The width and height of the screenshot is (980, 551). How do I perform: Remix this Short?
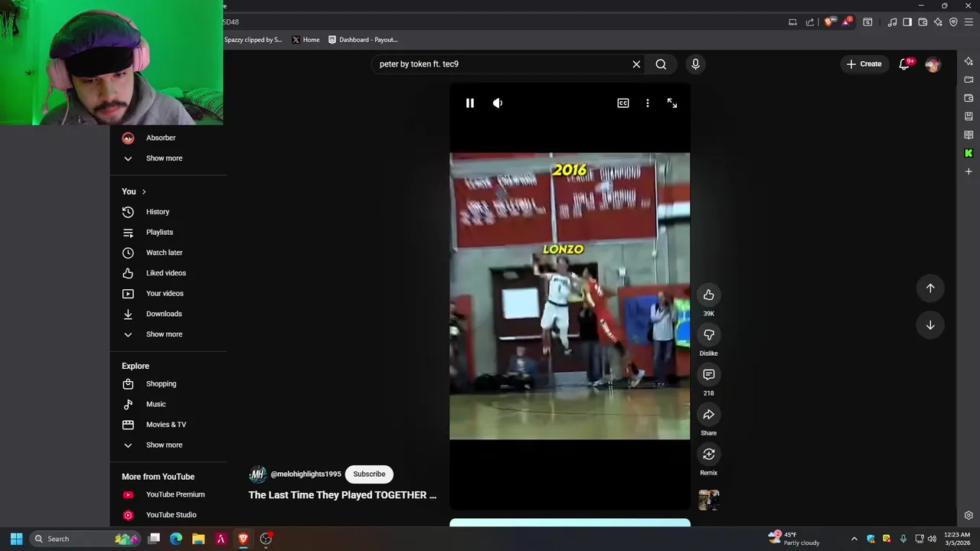(709, 454)
